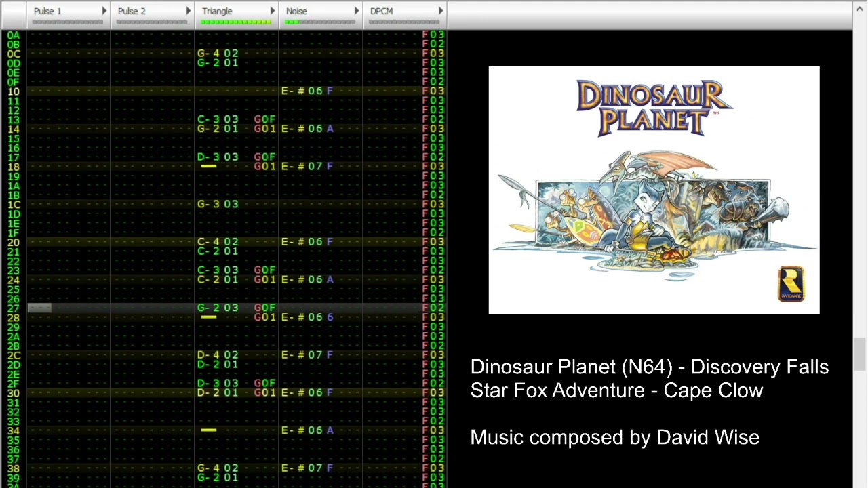Screen dimensions: 868x488
Task: Select Noise entry E-# 06 6 on row 28
Action: tap(307, 317)
